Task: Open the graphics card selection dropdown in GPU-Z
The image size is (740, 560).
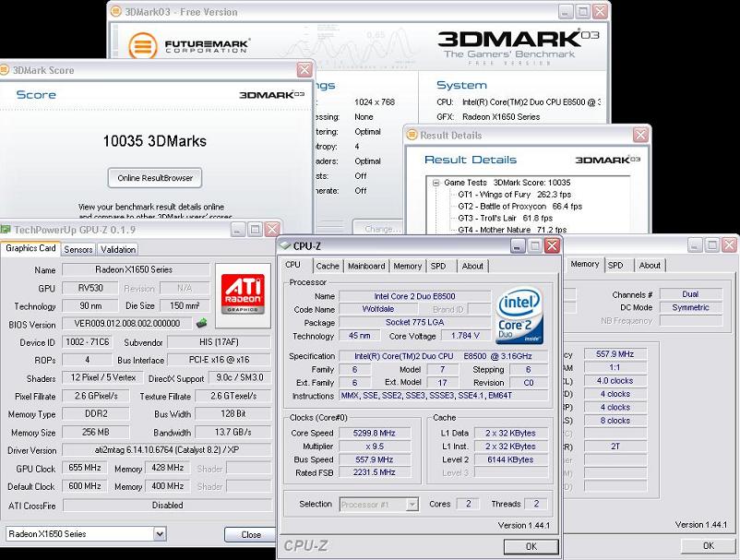Action: (x=160, y=533)
